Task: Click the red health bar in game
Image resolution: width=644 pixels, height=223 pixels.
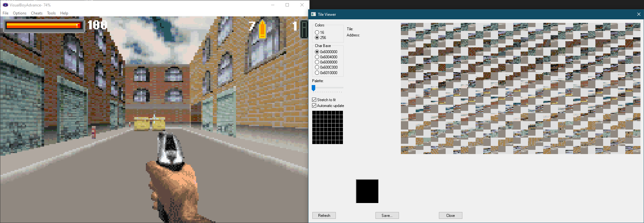Action: 43,25
